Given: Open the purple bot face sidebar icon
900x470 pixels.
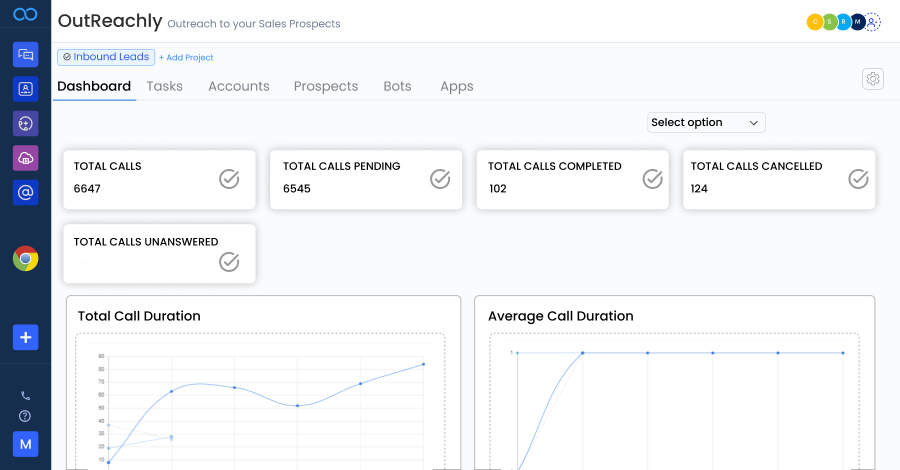Looking at the screenshot, I should tap(25, 123).
